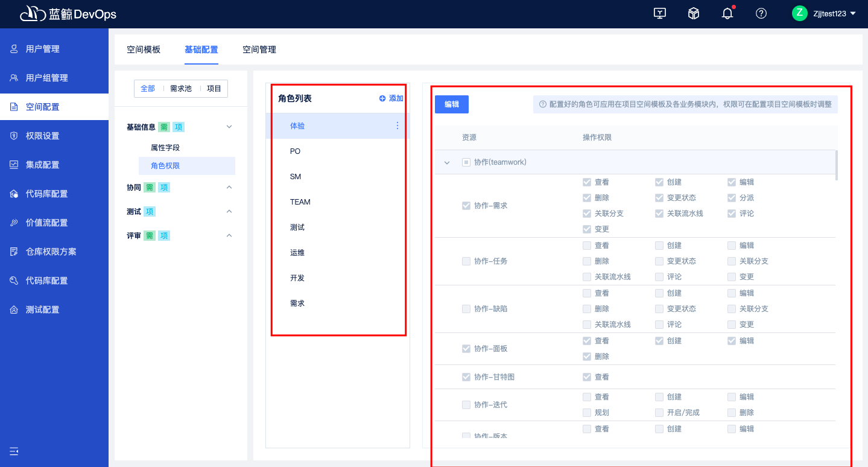Viewport: 868px width, 467px height.
Task: Click the 权限设置 shield icon
Action: coord(14,136)
